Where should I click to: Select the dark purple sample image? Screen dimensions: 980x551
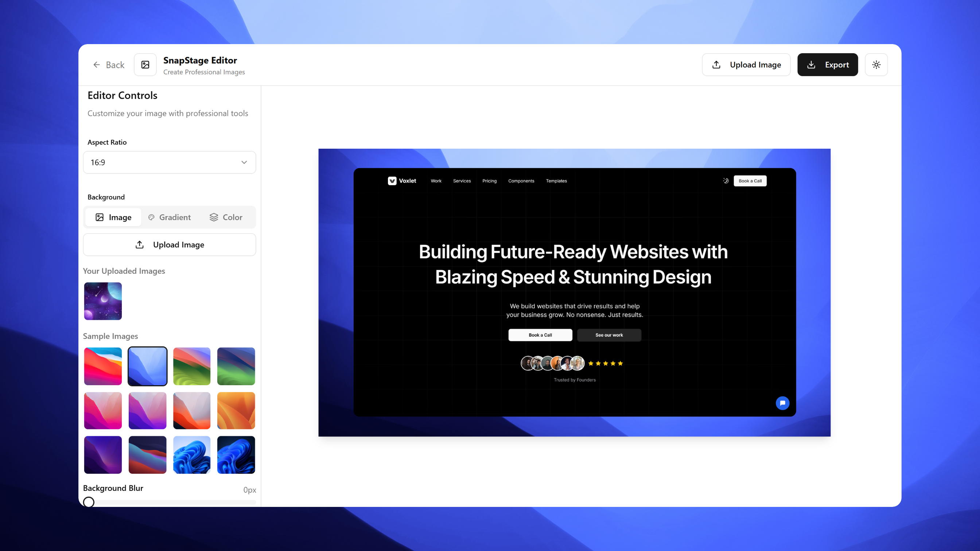[x=103, y=455]
